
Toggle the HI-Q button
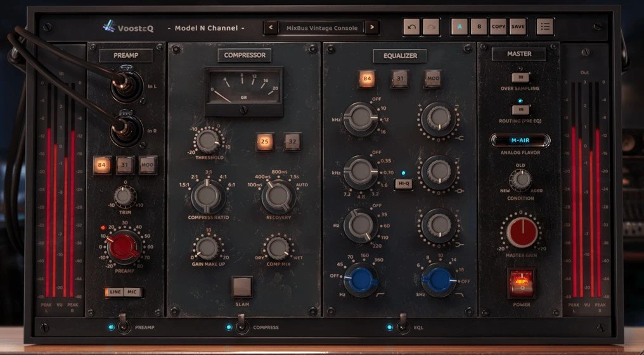point(403,184)
